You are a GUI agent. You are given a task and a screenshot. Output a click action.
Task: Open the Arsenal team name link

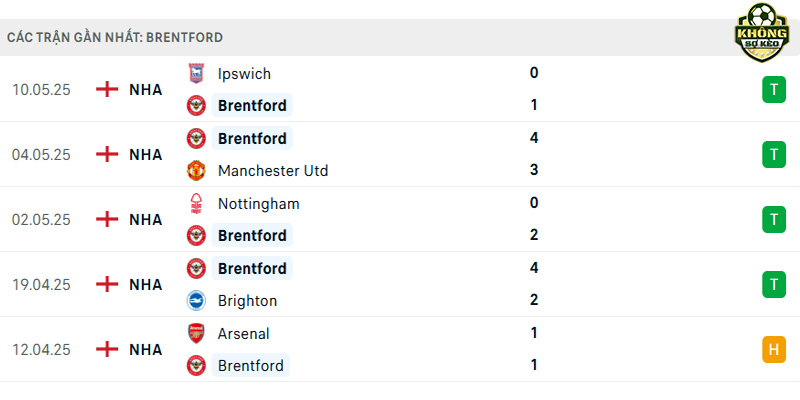[243, 334]
